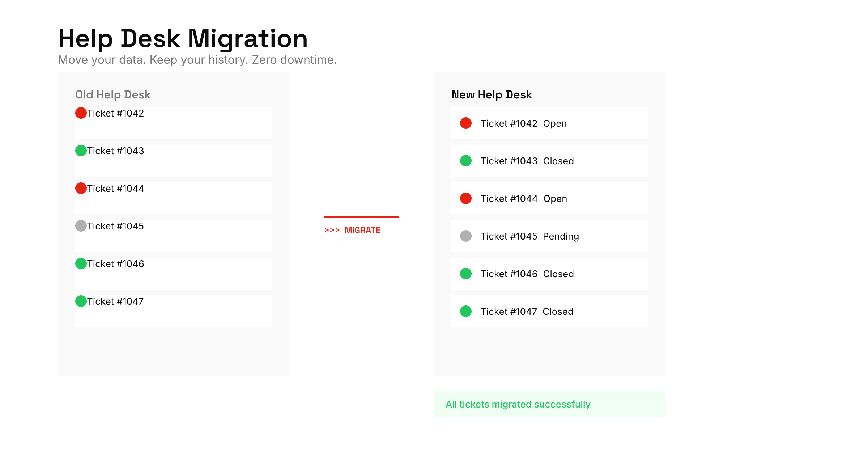868x456 pixels.
Task: Click the red dot on Ticket #1044 Open entry
Action: coord(466,198)
